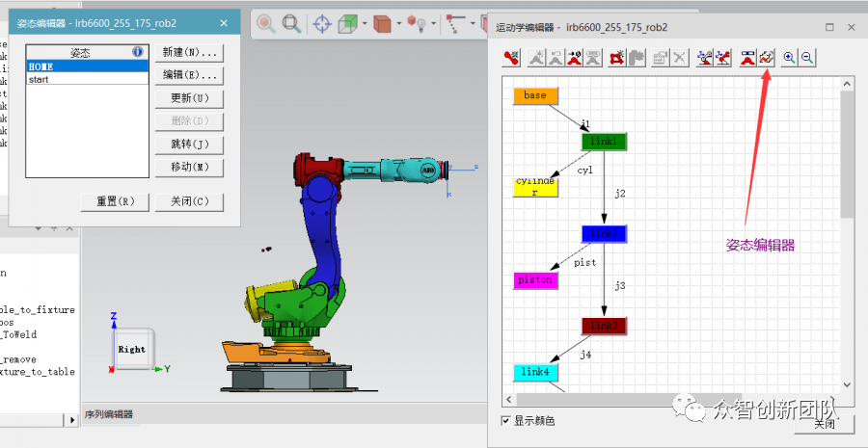Image resolution: width=868 pixels, height=448 pixels.
Task: Click Zoom to Selection magnifier in viewer toolbar
Action: [266, 24]
